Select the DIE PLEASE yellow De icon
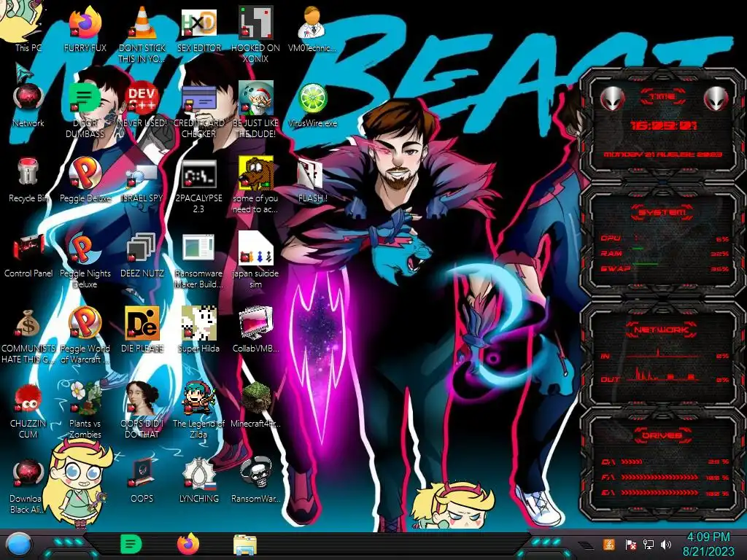The height and width of the screenshot is (560, 747). [142, 329]
